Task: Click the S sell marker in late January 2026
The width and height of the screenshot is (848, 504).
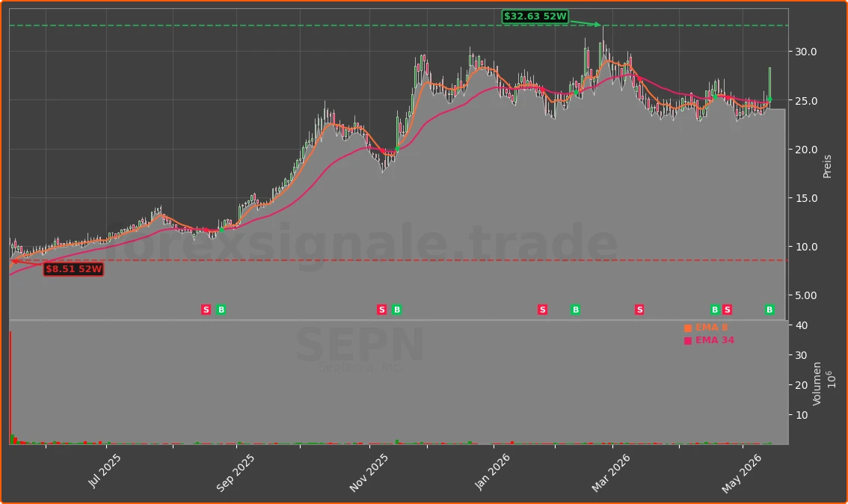Action: 542,310
